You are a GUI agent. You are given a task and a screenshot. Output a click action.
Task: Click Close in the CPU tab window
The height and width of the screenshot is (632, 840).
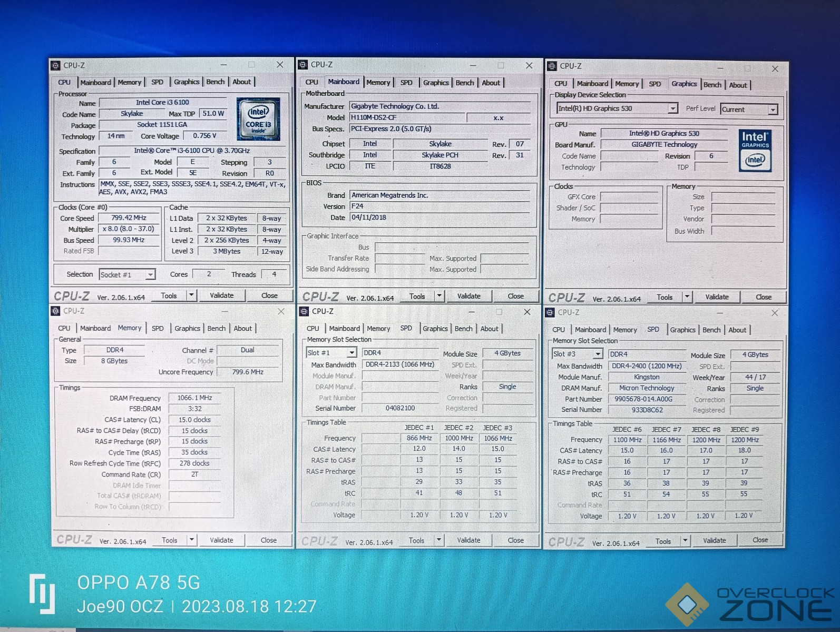pos(269,295)
